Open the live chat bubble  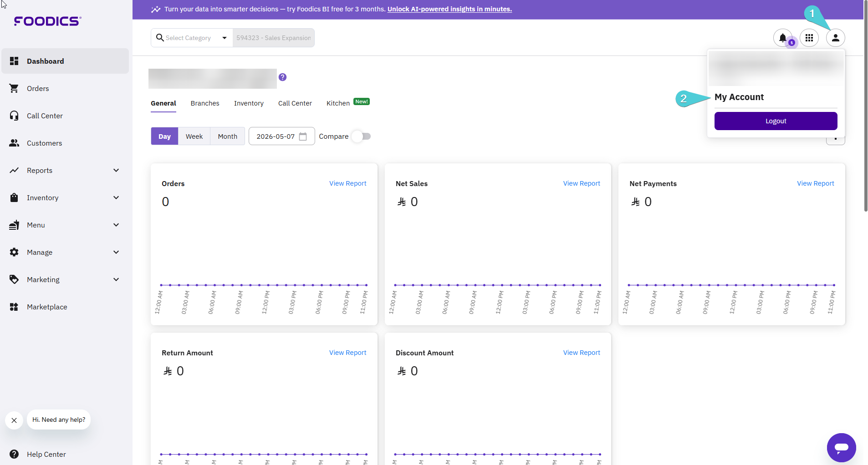pos(842,448)
